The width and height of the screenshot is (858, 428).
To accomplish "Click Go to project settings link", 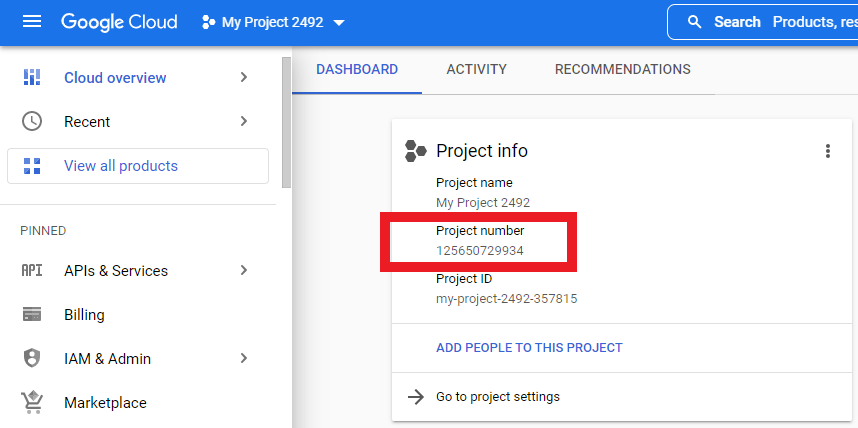I will [x=497, y=396].
